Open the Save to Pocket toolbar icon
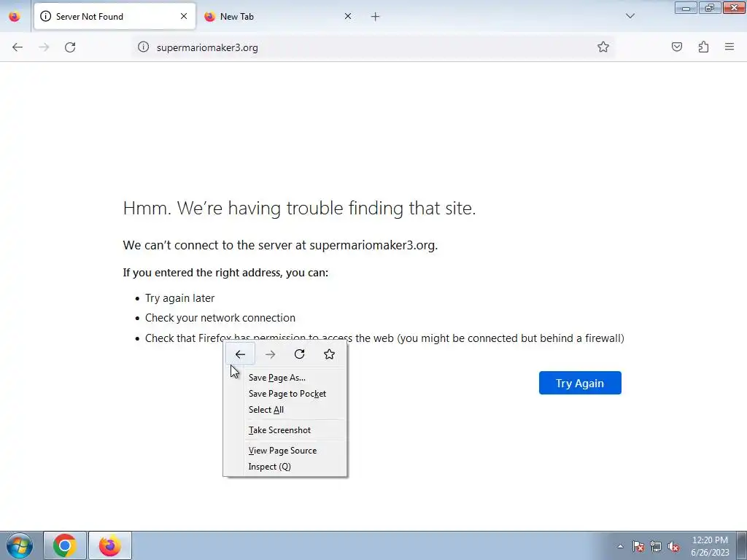Viewport: 747px width, 560px height. [677, 47]
